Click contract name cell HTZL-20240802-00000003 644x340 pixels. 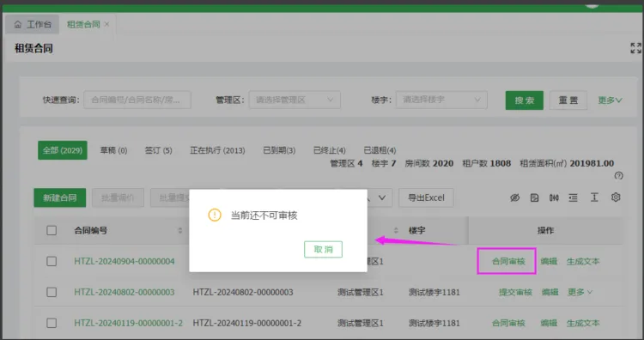[243, 292]
